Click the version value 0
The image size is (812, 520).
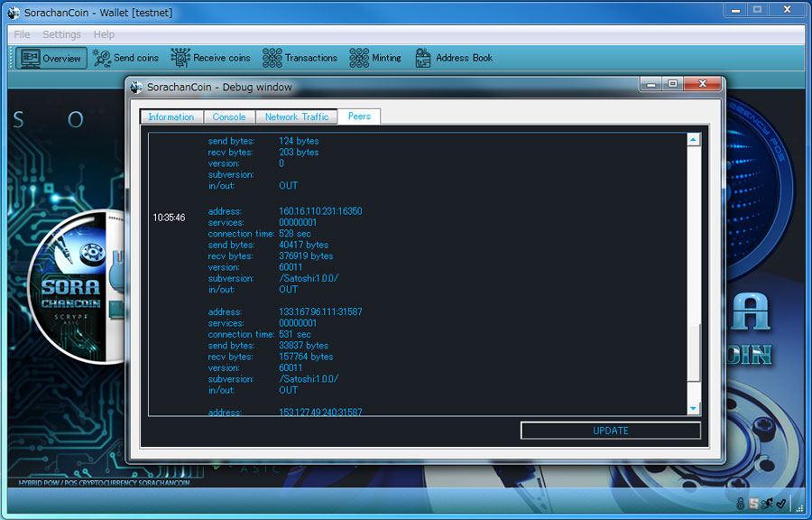(x=281, y=163)
